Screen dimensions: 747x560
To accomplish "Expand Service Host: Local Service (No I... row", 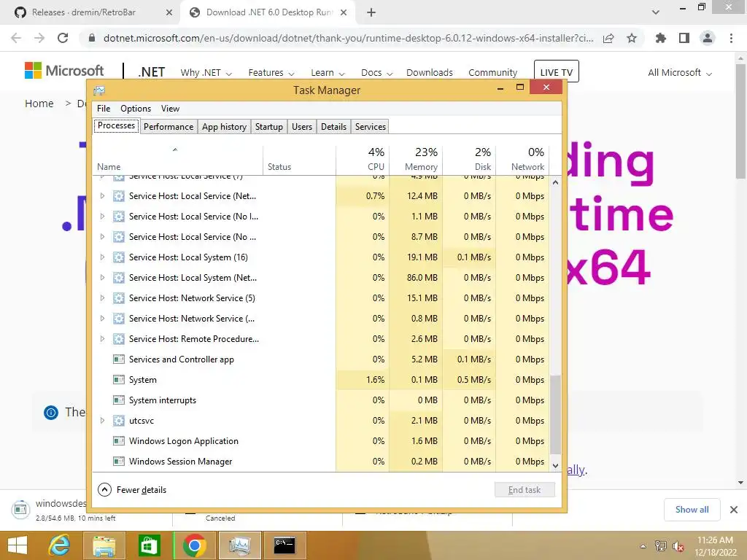I will click(102, 216).
